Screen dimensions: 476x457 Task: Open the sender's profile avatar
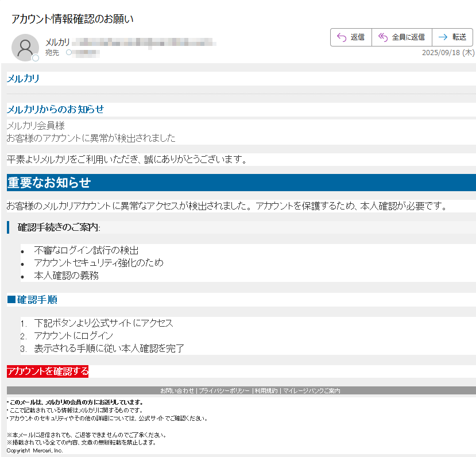[x=25, y=48]
